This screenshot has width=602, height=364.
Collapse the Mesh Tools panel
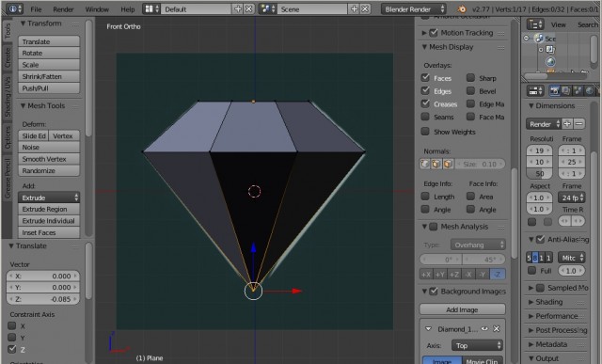[x=23, y=105]
